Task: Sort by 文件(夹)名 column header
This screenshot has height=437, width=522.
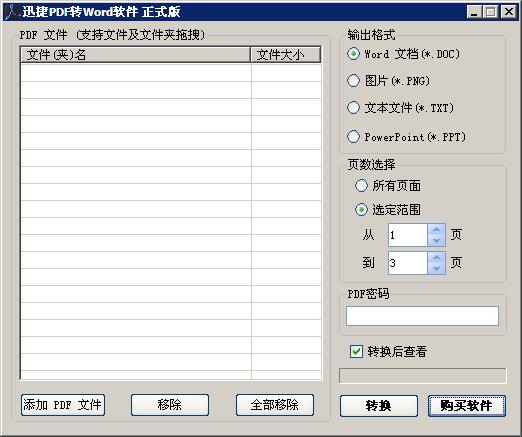Action: coord(135,55)
